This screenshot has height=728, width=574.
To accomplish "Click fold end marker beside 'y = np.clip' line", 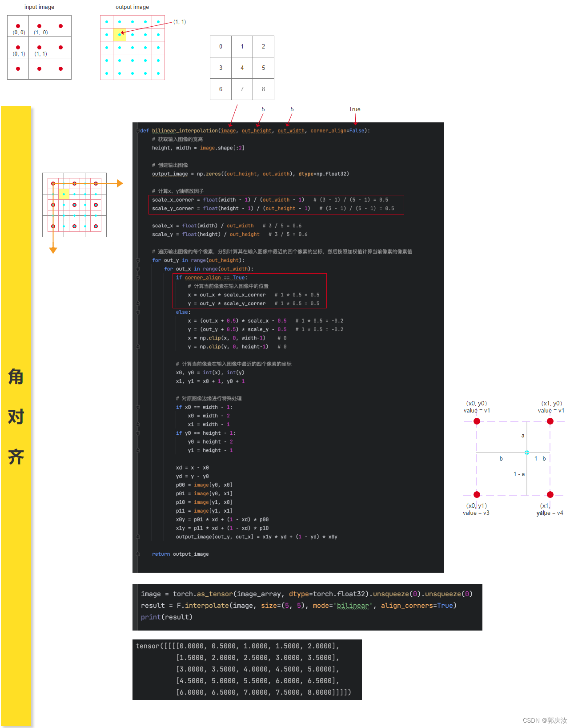I will coord(138,347).
